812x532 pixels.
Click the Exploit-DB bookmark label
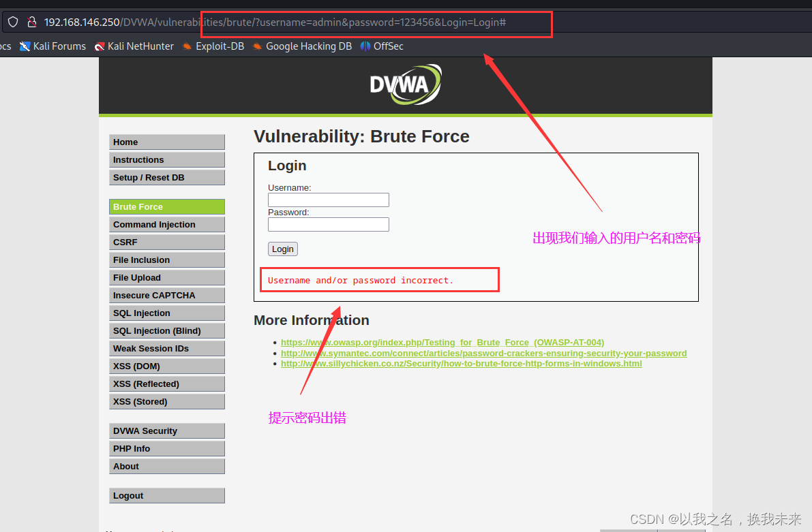220,46
